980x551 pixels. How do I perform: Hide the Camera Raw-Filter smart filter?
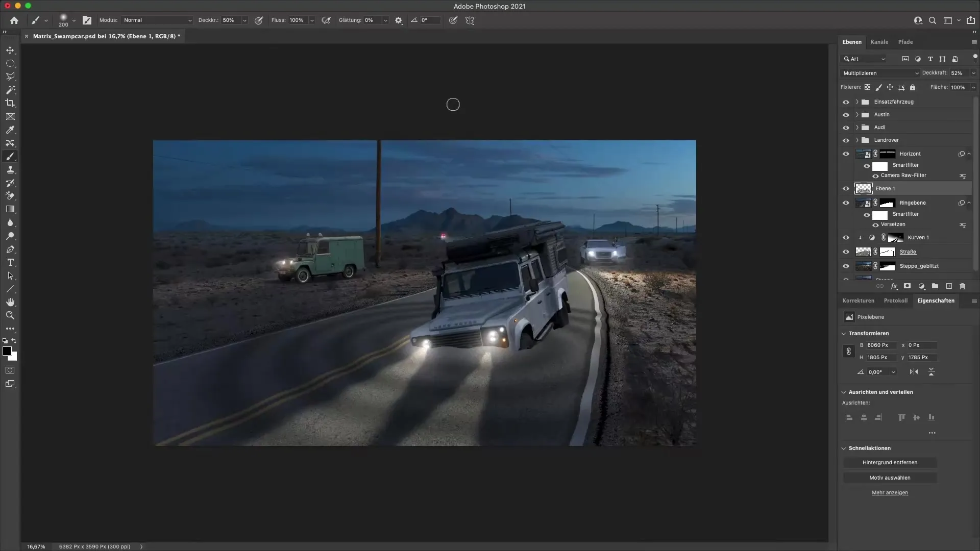[876, 176]
